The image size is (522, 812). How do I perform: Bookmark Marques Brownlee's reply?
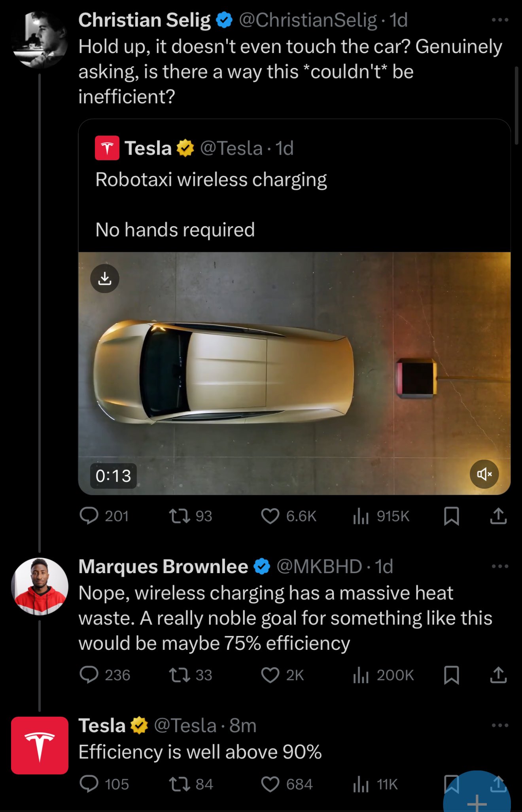click(451, 675)
